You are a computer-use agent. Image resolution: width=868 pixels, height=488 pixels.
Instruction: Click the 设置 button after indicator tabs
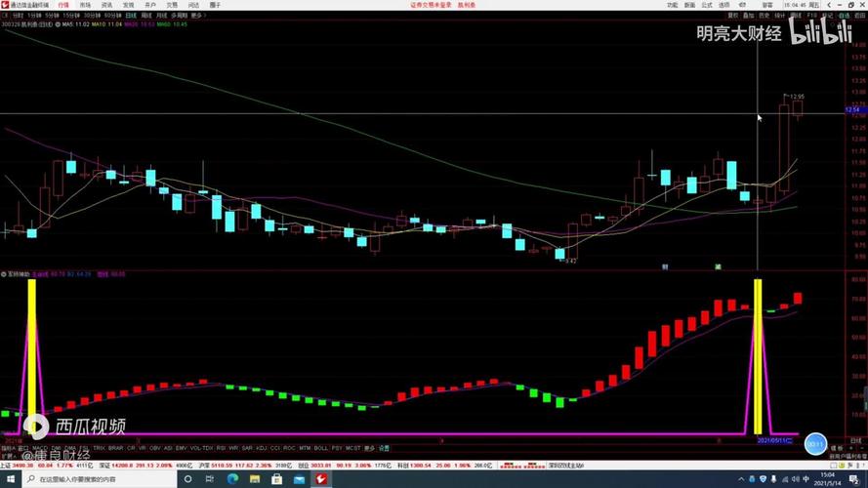(x=384, y=448)
